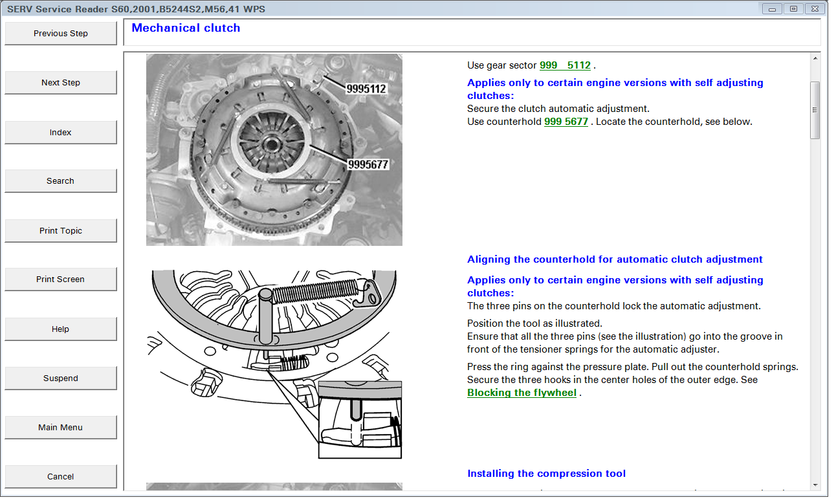Image resolution: width=836 pixels, height=504 pixels.
Task: Click the vertical scrollbar thumb
Action: point(815,110)
